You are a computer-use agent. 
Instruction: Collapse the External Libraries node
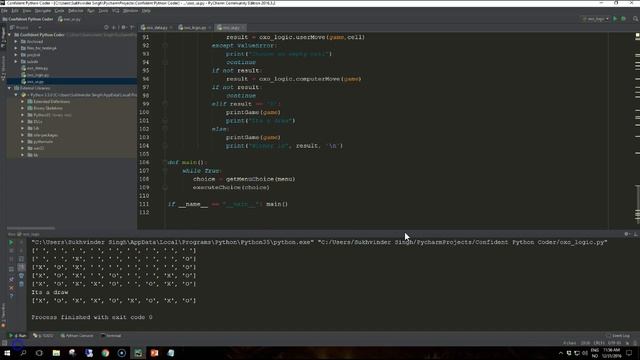(x=9, y=88)
